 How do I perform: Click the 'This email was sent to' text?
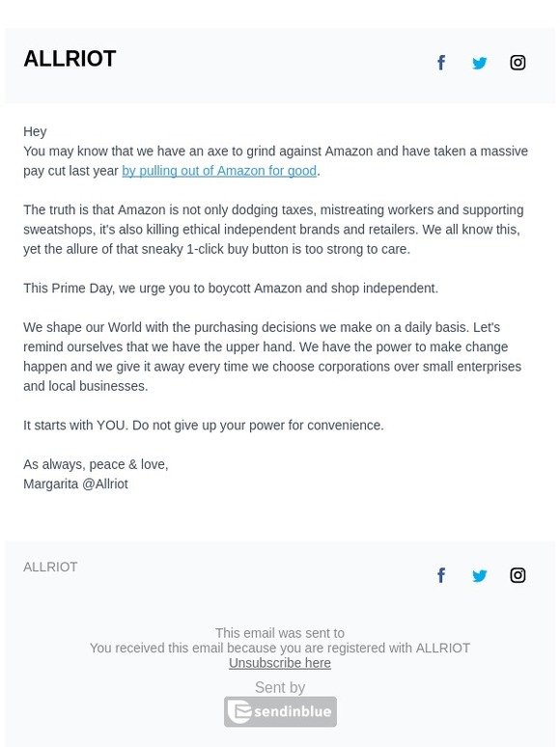coord(280,633)
